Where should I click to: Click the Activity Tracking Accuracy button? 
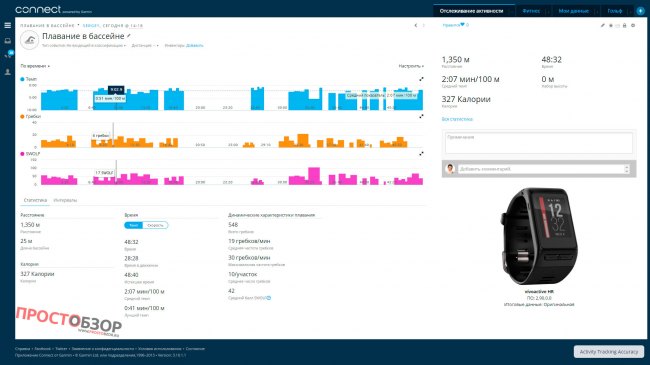pos(609,352)
